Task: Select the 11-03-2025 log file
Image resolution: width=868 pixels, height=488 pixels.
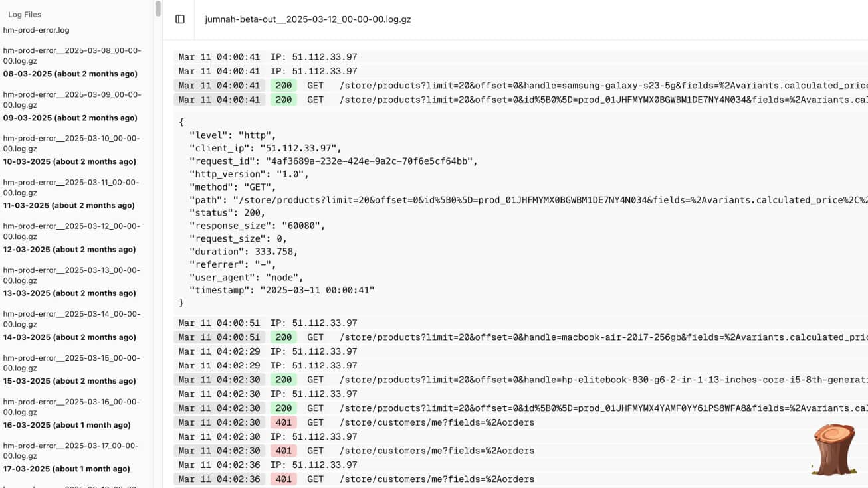Action: tap(71, 193)
